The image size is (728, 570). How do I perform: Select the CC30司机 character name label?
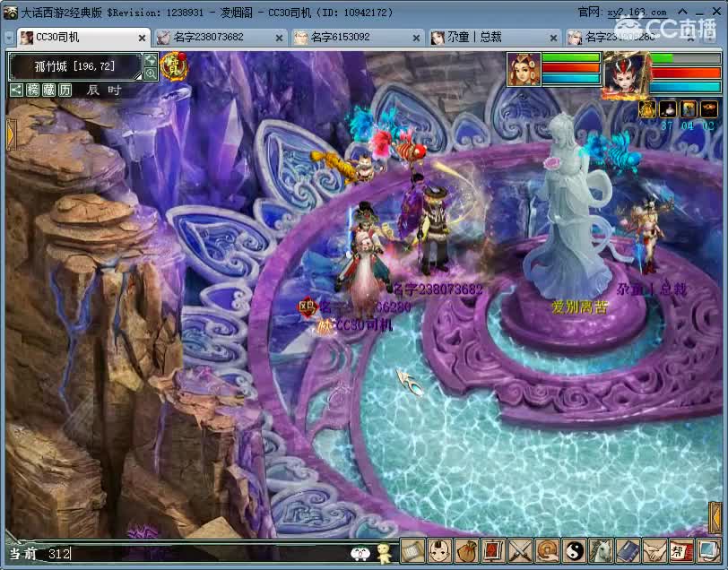(x=363, y=325)
